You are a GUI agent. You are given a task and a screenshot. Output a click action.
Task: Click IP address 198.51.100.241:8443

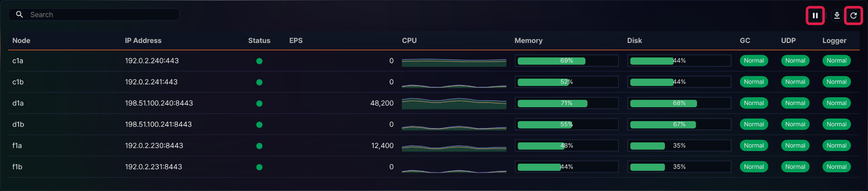pos(158,125)
